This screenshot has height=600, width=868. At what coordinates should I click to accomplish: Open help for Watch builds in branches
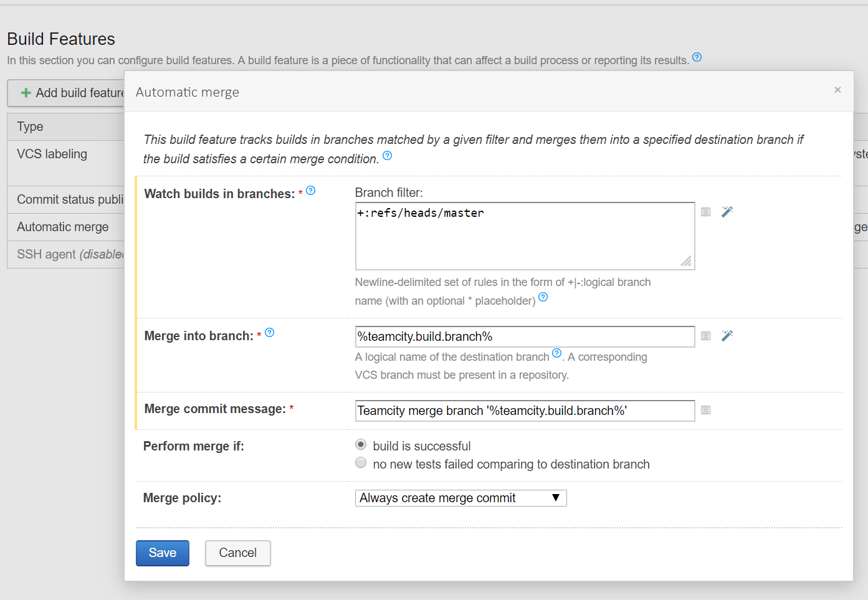tap(310, 191)
